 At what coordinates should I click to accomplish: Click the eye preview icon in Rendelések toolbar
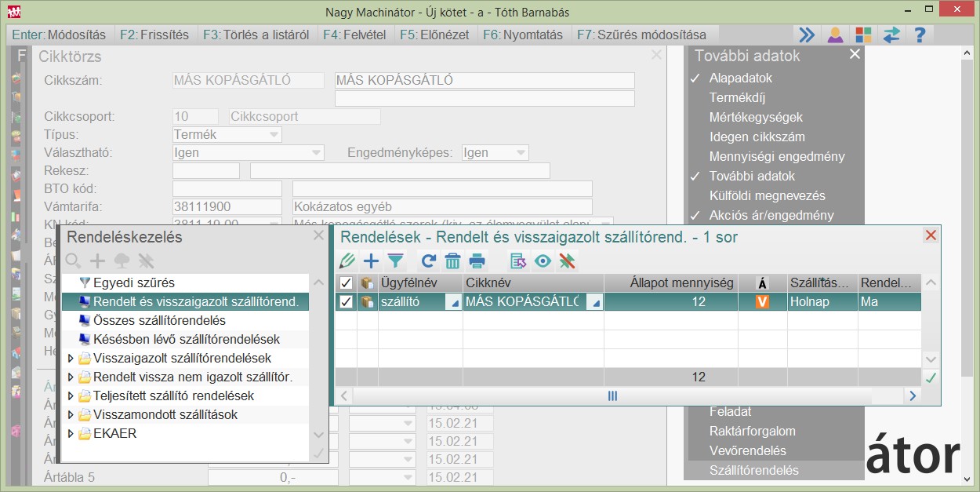click(543, 261)
